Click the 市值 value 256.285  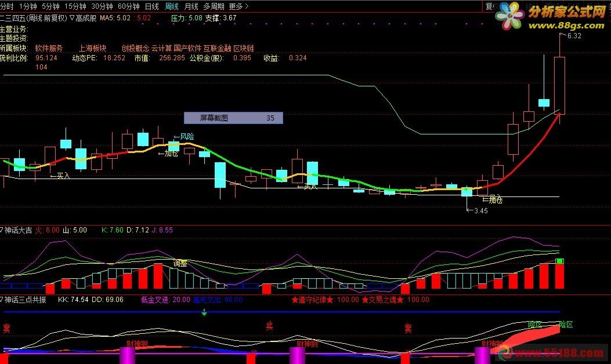(172, 57)
